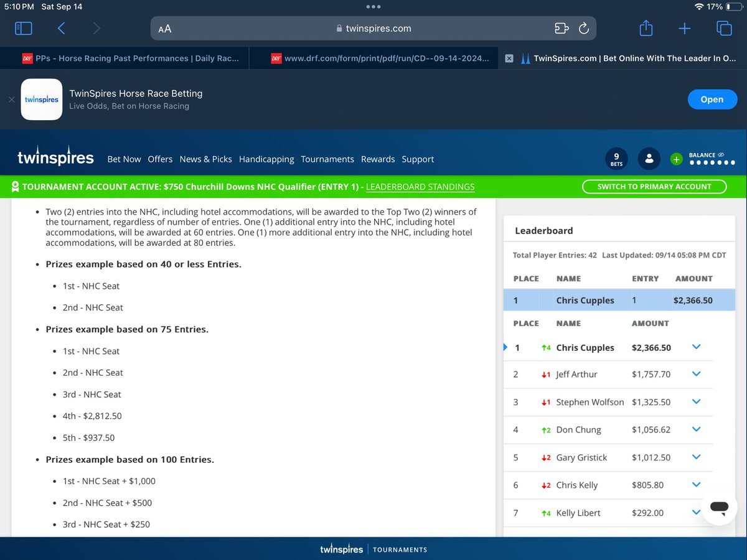
Task: Click the twinspires Tournaments footer logo
Action: click(x=374, y=549)
